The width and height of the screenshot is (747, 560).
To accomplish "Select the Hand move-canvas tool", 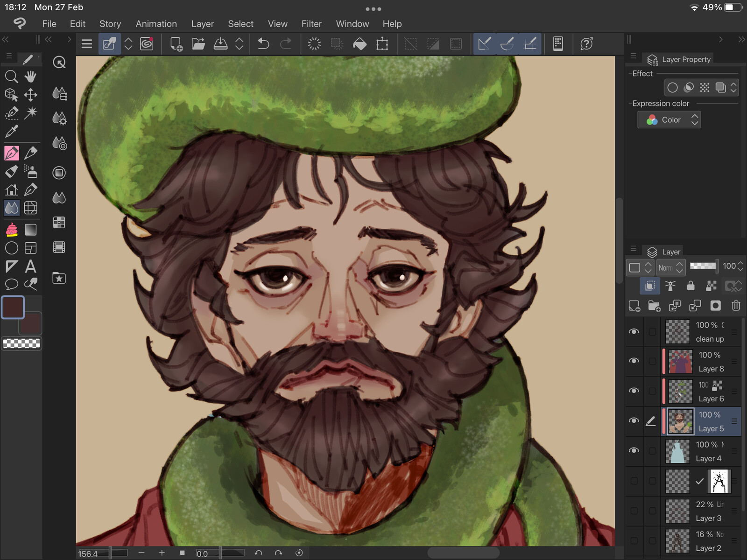I will pos(31,77).
